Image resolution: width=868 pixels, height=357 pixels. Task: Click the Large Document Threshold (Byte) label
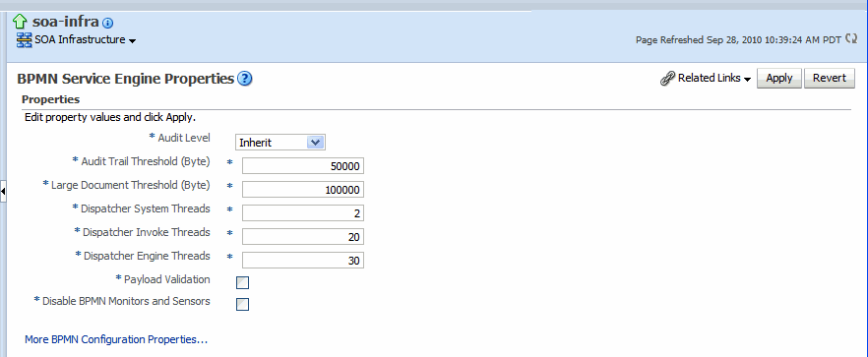(x=131, y=186)
